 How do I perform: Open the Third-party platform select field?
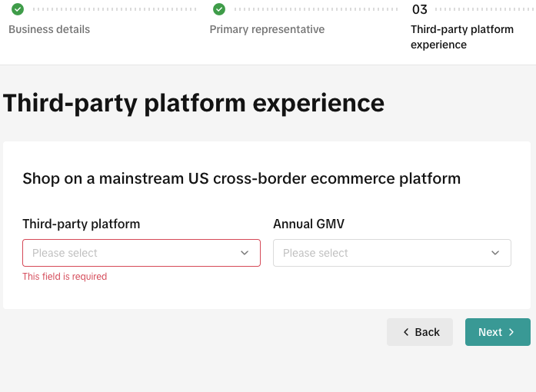[x=131, y=253]
